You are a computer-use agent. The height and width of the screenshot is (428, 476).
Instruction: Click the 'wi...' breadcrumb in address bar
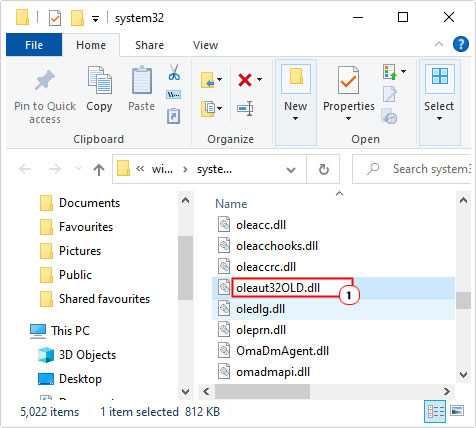162,169
